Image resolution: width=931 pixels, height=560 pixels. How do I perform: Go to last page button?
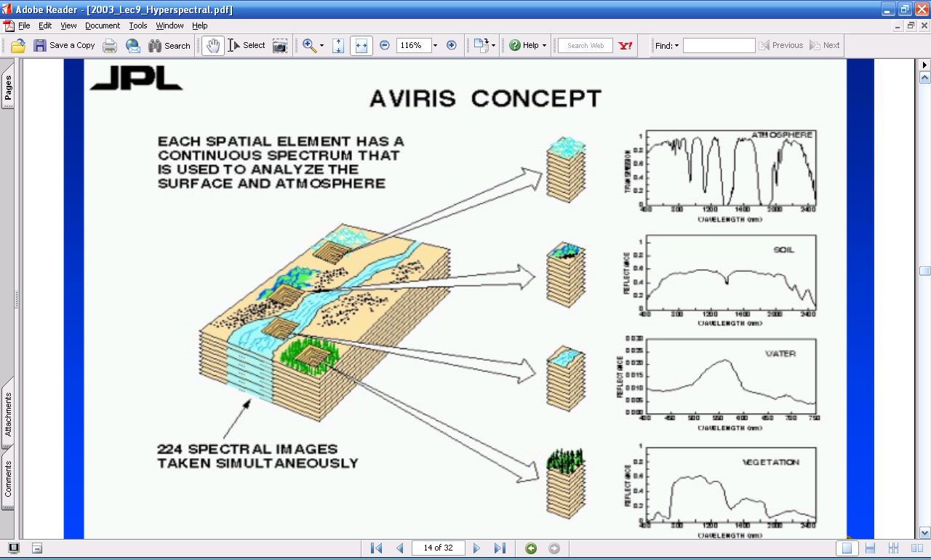(500, 548)
